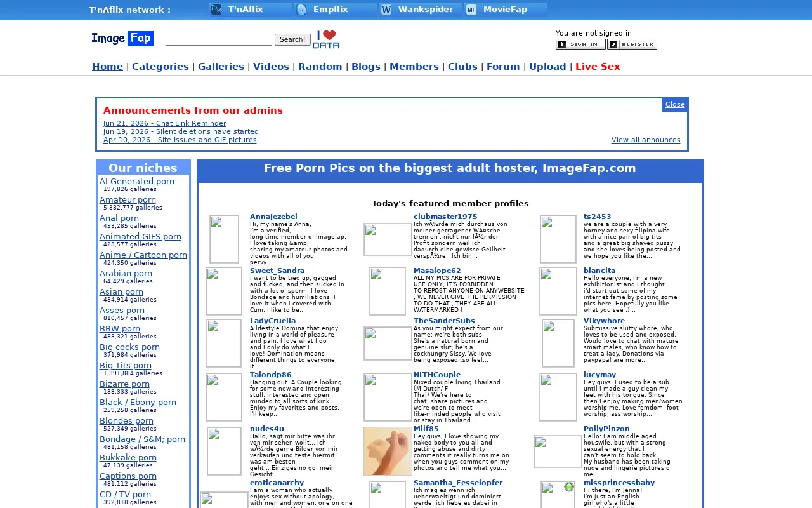Click the T'nAflix network tab icon
The width and height of the screenshot is (812, 508).
coord(217,10)
